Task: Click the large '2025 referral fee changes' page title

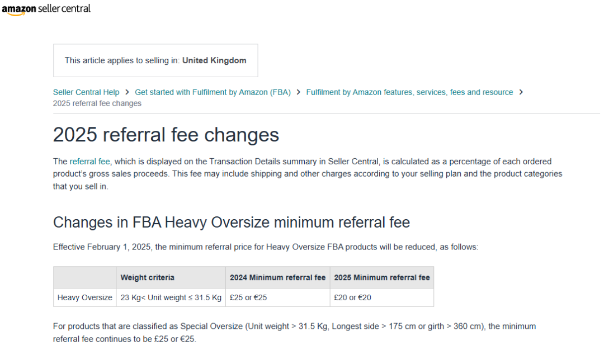Action: point(166,135)
